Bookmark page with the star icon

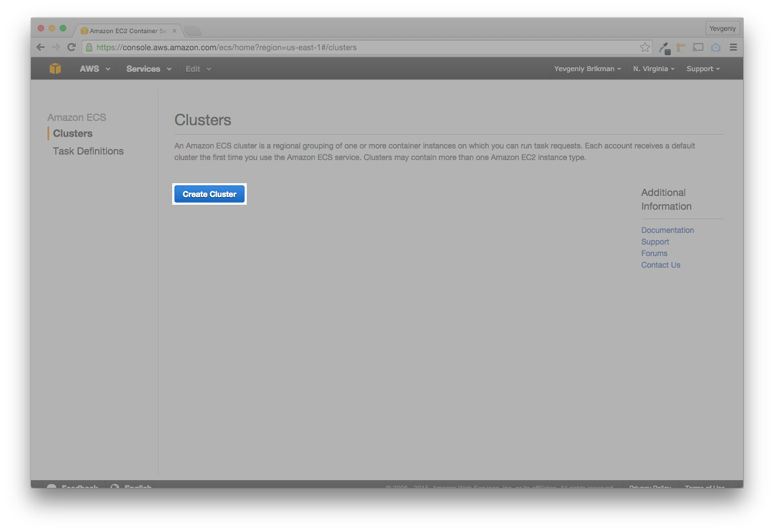(645, 47)
